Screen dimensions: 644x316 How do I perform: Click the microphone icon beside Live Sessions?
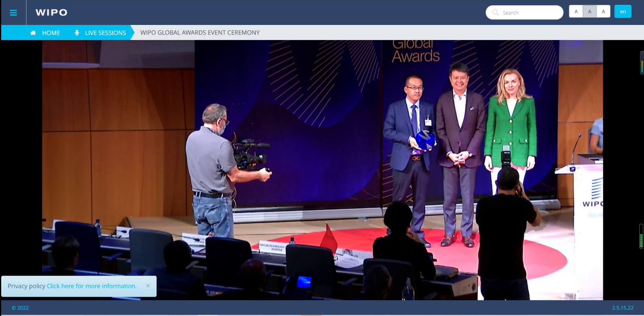pos(77,33)
